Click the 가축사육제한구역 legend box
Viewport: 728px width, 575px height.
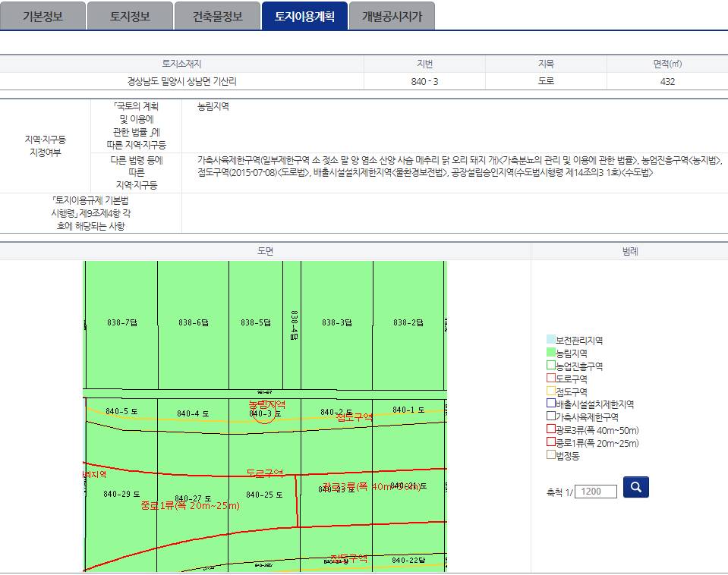tap(550, 416)
